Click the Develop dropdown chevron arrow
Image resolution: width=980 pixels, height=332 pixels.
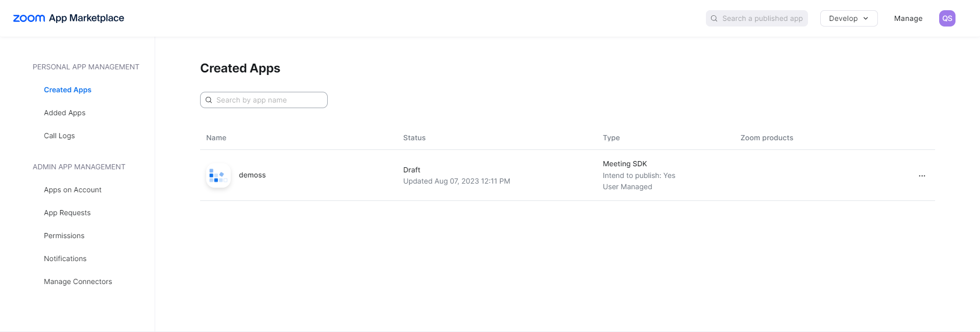point(866,18)
